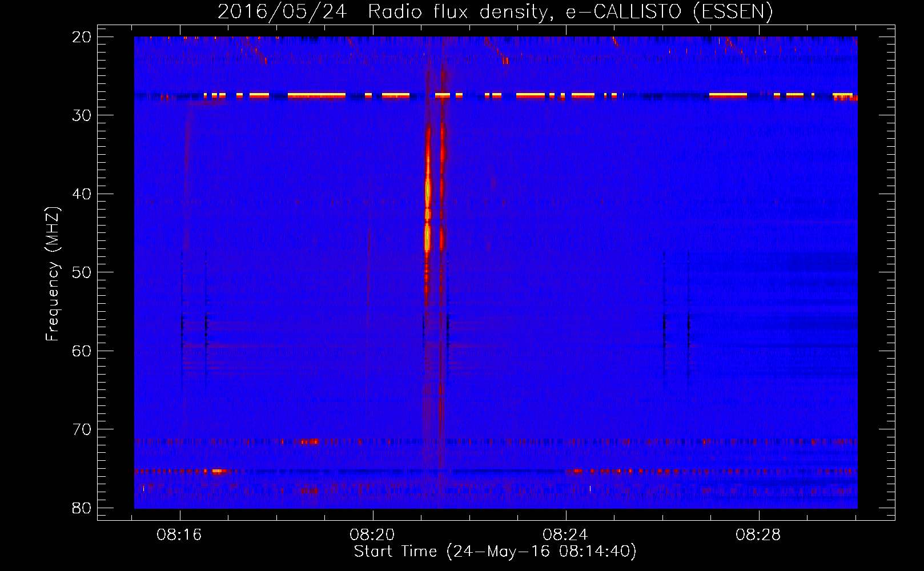Viewport: 924px width, 571px height.
Task: Click the '40' frequency tick label
Action: point(82,194)
